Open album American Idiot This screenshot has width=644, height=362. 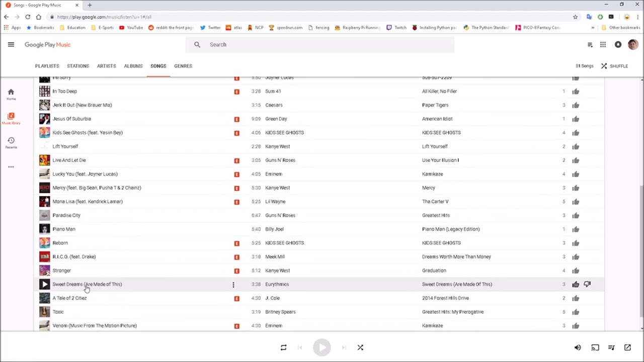pos(437,119)
